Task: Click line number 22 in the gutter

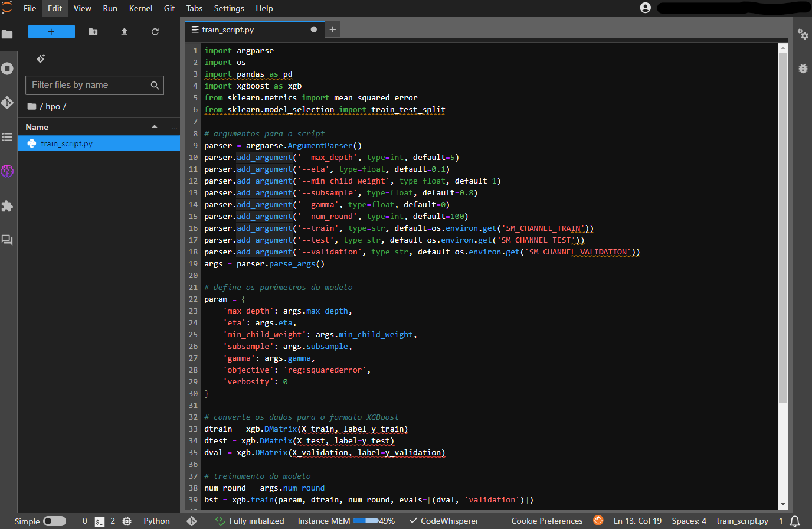Action: click(x=193, y=299)
